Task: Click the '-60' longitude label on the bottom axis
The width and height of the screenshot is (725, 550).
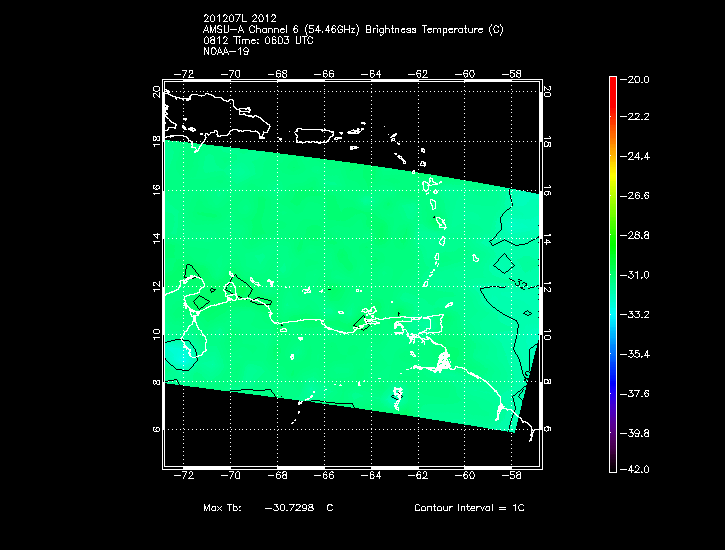Action: click(x=465, y=475)
